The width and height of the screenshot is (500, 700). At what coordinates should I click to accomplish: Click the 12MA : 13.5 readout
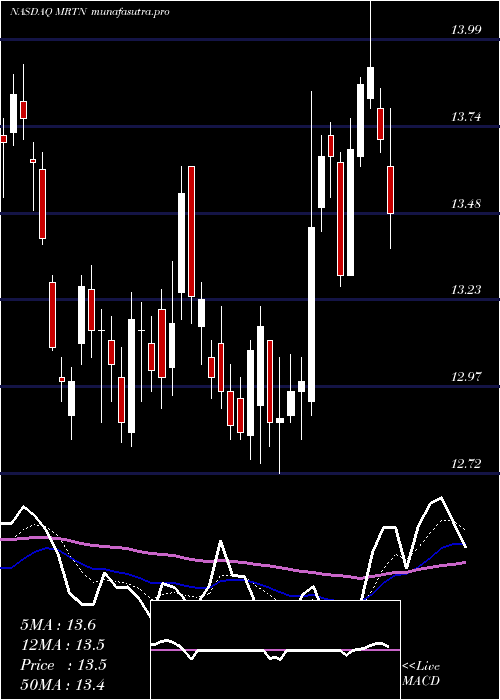63,645
